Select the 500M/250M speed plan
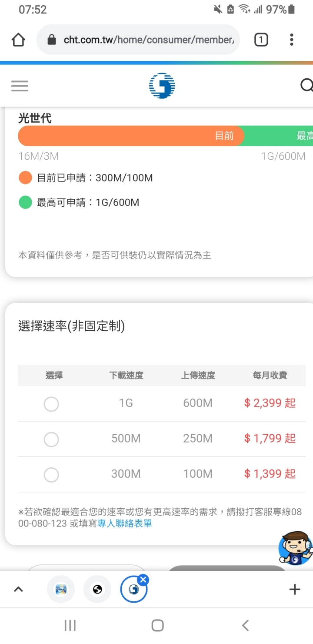Viewport: 313px width, 644px height. (51, 439)
